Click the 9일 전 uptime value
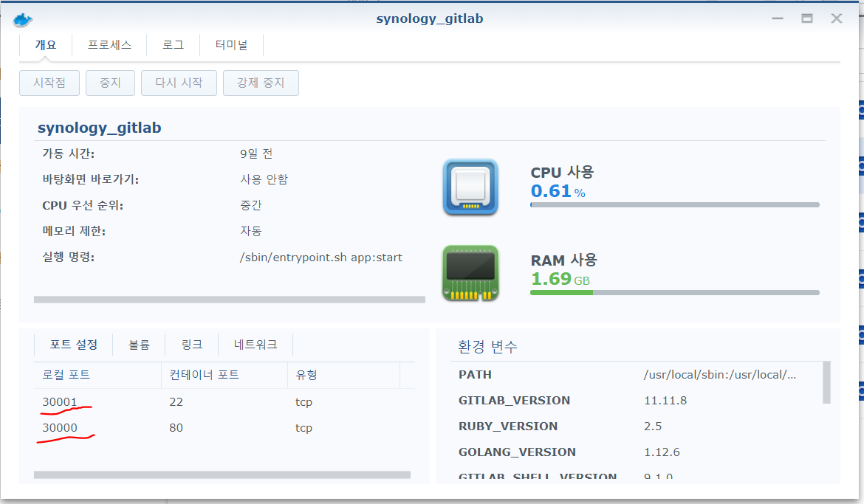Screen dimensions: 864x504 (256, 153)
